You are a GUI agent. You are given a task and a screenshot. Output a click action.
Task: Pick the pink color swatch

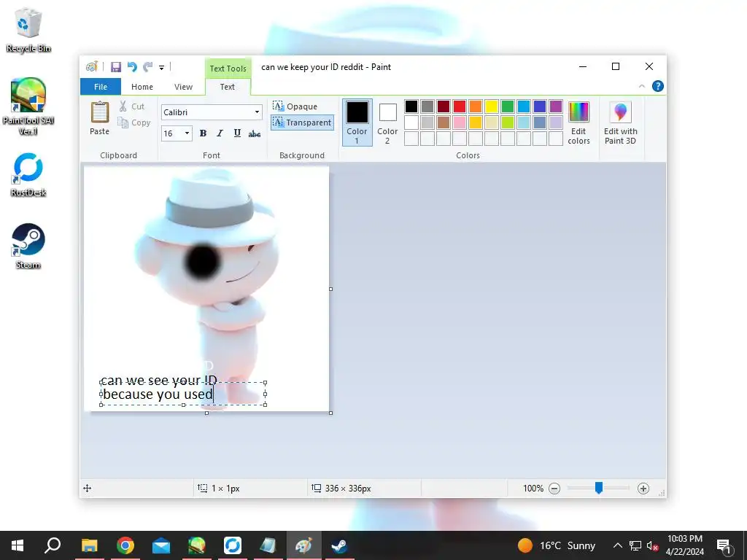[460, 122]
